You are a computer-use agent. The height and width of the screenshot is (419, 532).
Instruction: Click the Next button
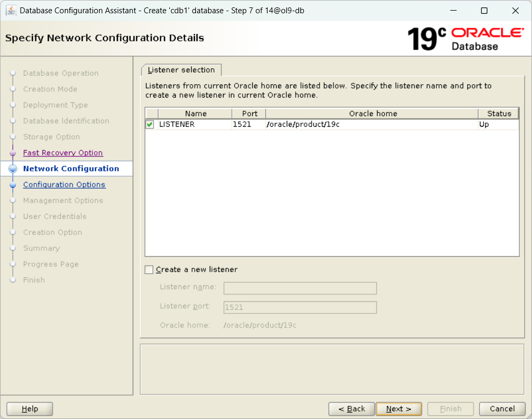click(399, 409)
